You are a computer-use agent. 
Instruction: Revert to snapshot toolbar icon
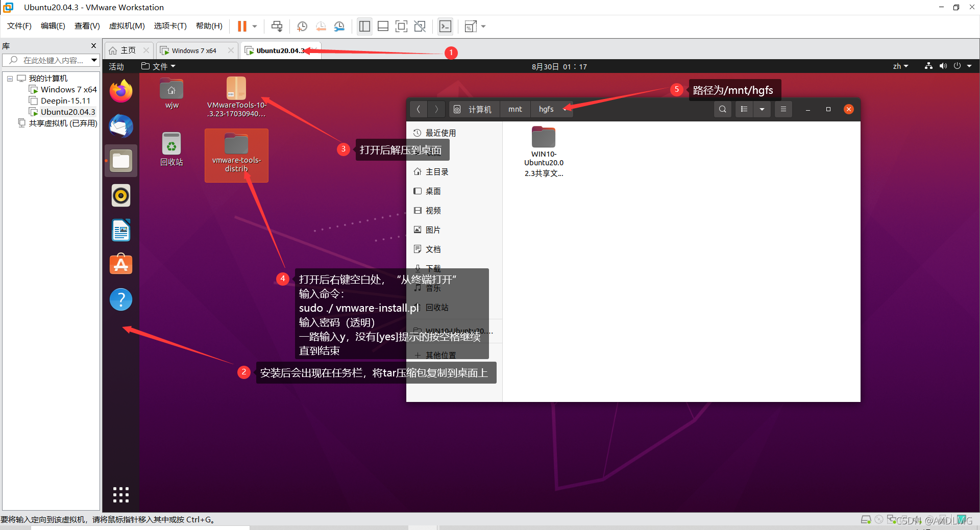tap(321, 26)
